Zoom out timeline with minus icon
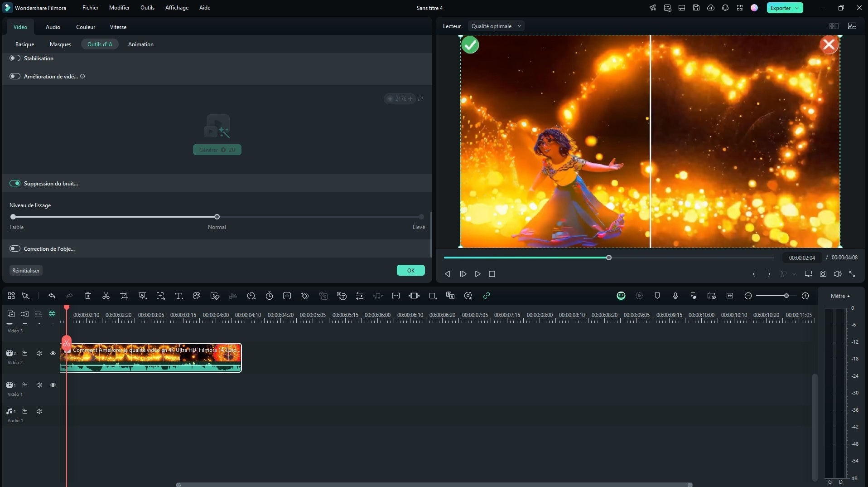The width and height of the screenshot is (868, 487). pyautogui.click(x=748, y=296)
